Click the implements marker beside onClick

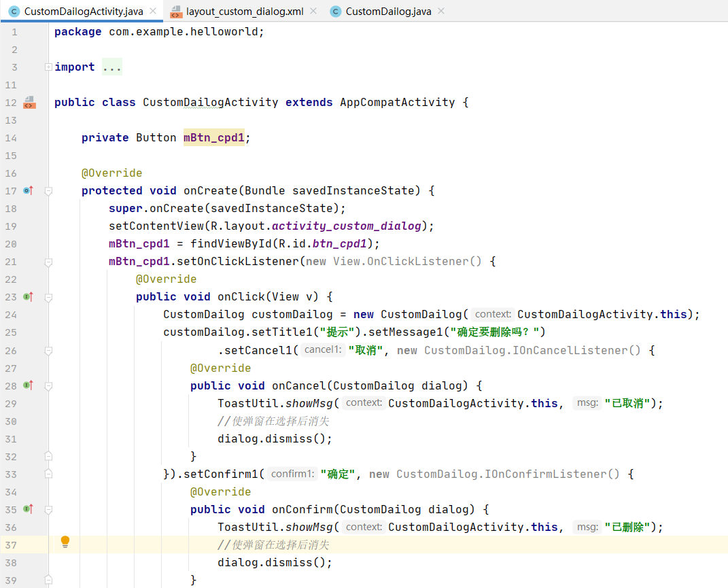[29, 296]
